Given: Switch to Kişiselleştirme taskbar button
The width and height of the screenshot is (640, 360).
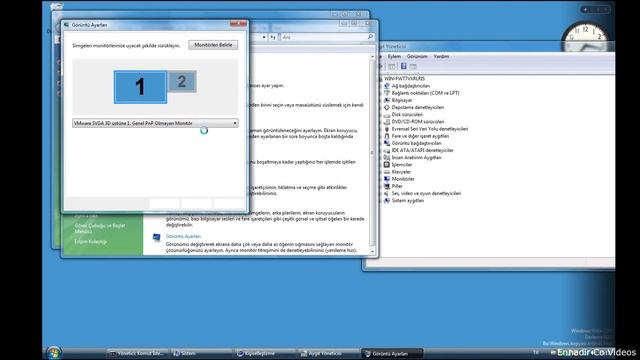Looking at the screenshot, I should pos(264,353).
